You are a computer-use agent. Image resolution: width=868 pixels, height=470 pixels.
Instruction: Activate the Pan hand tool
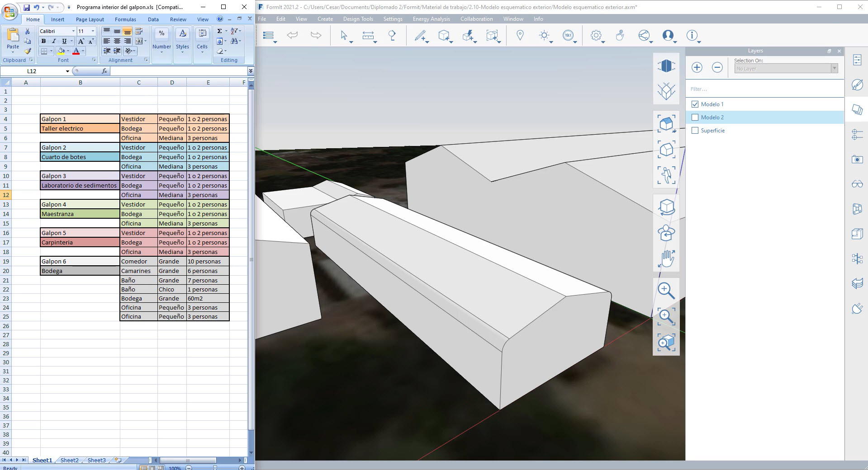[666, 259]
